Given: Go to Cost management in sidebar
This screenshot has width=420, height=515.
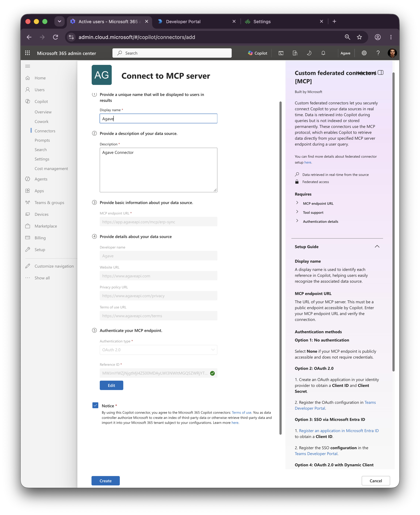Looking at the screenshot, I should [x=51, y=168].
